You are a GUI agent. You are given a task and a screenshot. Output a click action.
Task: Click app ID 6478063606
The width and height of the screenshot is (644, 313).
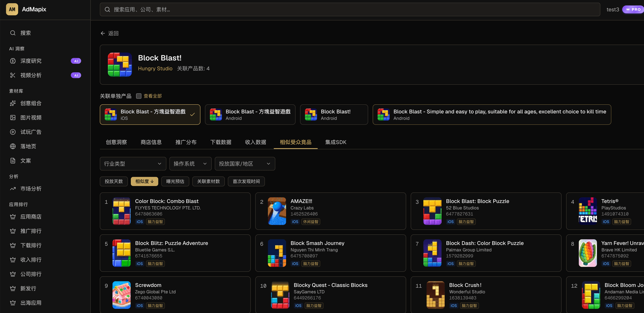tap(149, 214)
